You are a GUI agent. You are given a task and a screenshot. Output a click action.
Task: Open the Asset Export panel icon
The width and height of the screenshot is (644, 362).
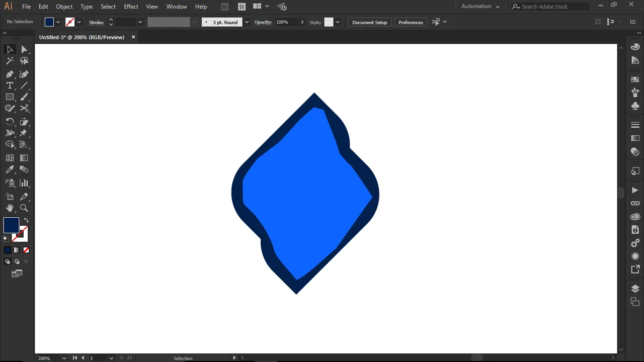point(635,269)
